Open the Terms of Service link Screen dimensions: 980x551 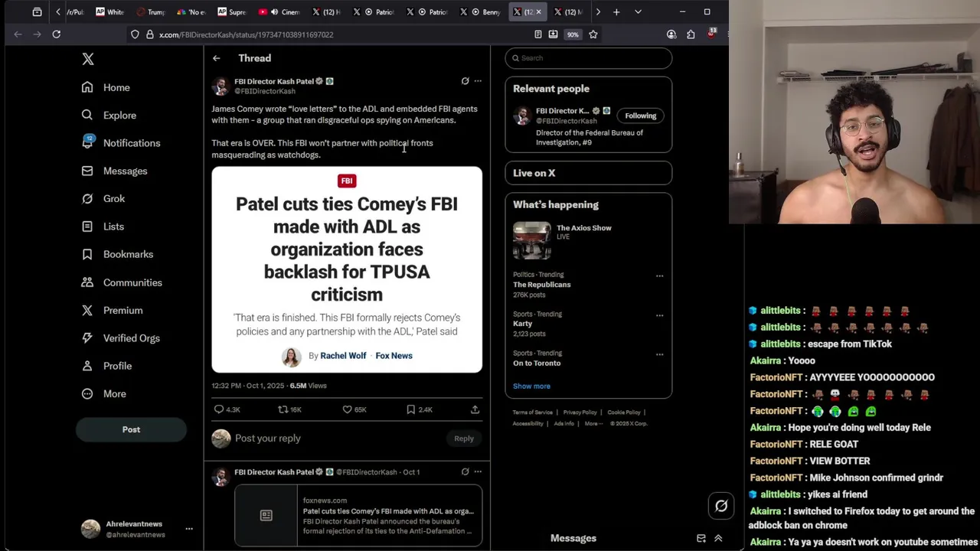(532, 412)
